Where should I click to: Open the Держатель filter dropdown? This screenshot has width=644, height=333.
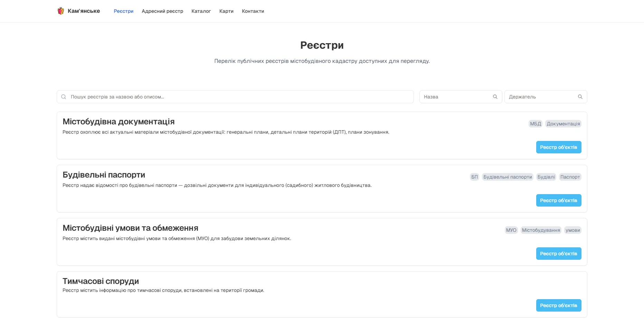point(546,97)
